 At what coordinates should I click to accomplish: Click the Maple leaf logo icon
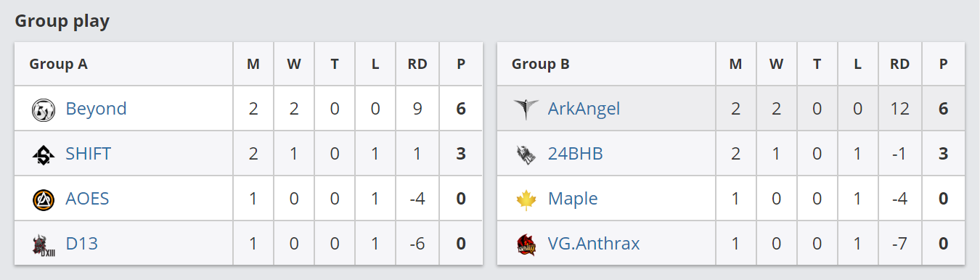coord(526,199)
